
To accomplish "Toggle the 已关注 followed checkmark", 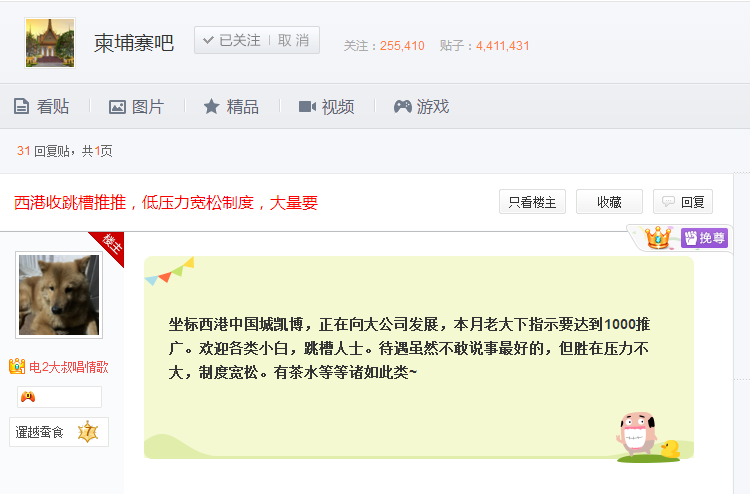I will [232, 40].
